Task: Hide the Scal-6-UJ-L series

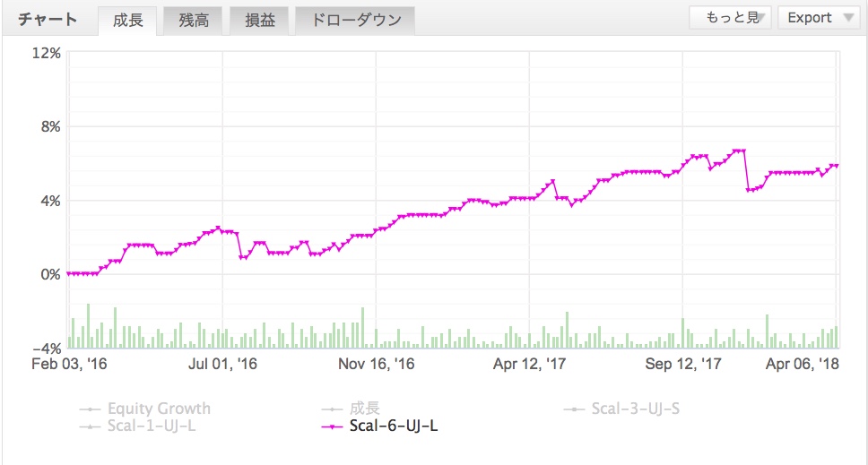Action: (x=393, y=426)
